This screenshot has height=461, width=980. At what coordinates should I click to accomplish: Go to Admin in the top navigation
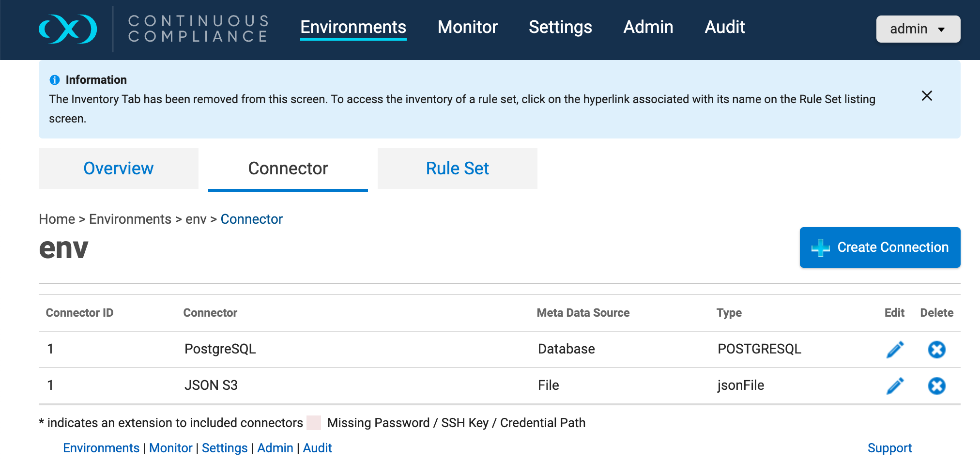[648, 27]
